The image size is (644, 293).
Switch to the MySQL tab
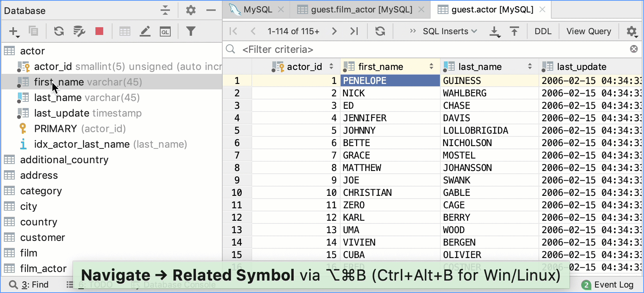258,10
